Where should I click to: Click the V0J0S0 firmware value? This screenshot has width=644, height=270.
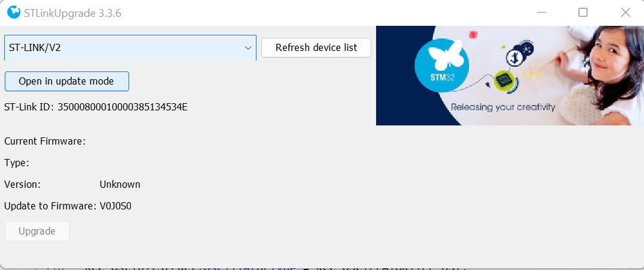[x=116, y=206]
